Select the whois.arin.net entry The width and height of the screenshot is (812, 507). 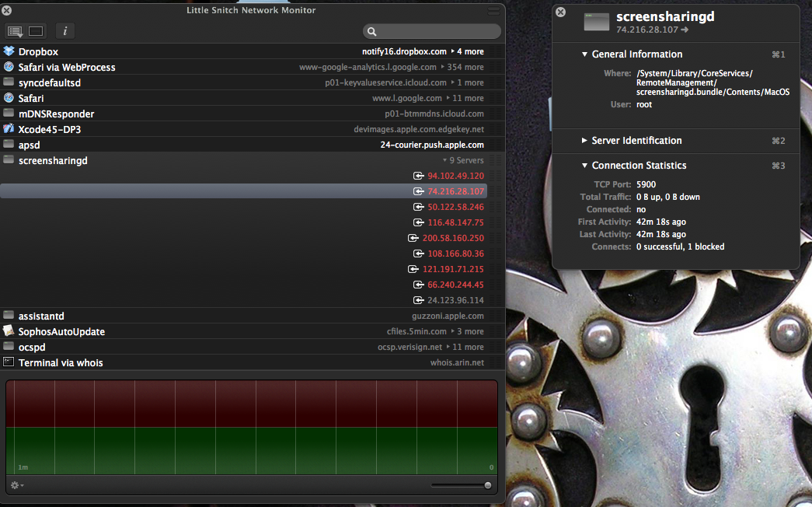(457, 362)
